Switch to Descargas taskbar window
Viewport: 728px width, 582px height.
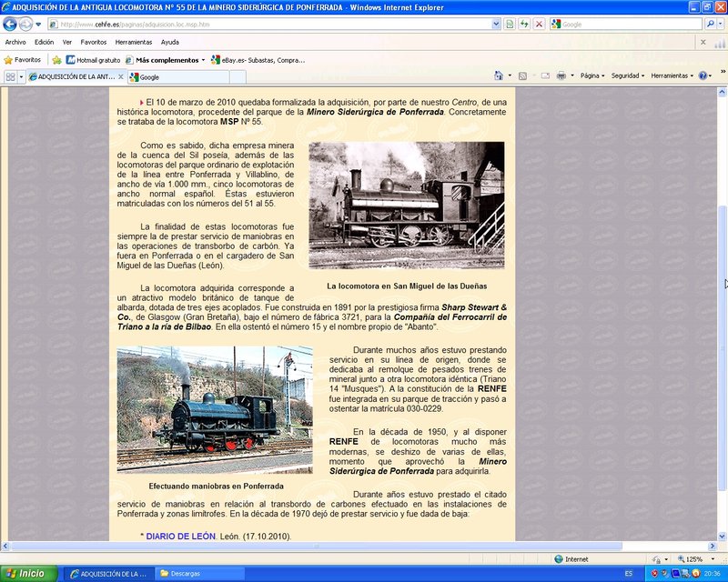coord(199,574)
